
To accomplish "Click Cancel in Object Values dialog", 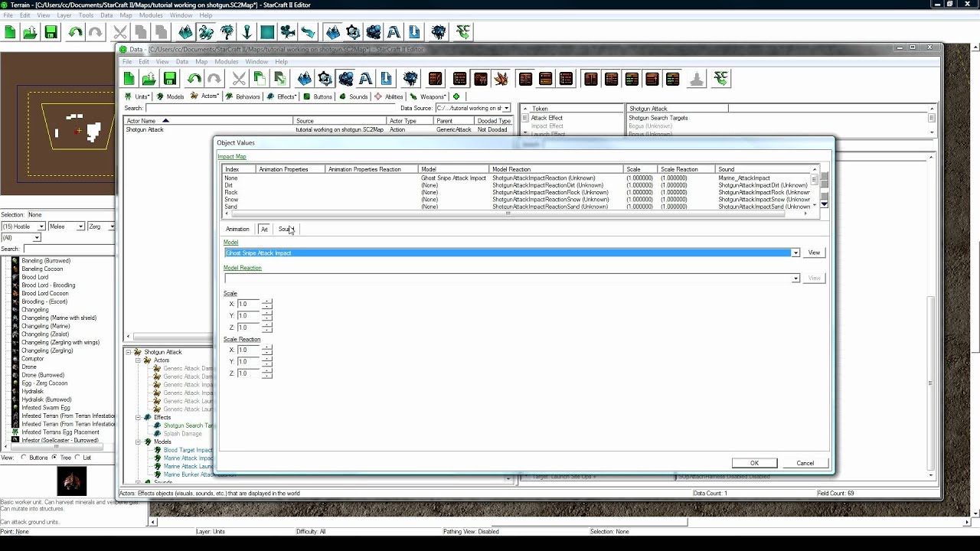I will tap(805, 463).
